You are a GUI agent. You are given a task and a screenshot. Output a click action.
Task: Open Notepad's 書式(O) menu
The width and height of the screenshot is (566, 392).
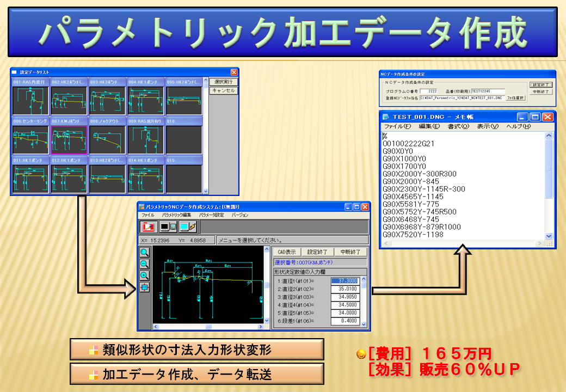click(x=458, y=126)
